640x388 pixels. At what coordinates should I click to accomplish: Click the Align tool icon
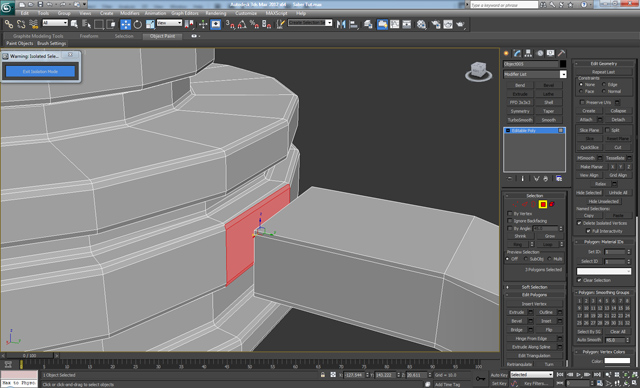tap(353, 24)
